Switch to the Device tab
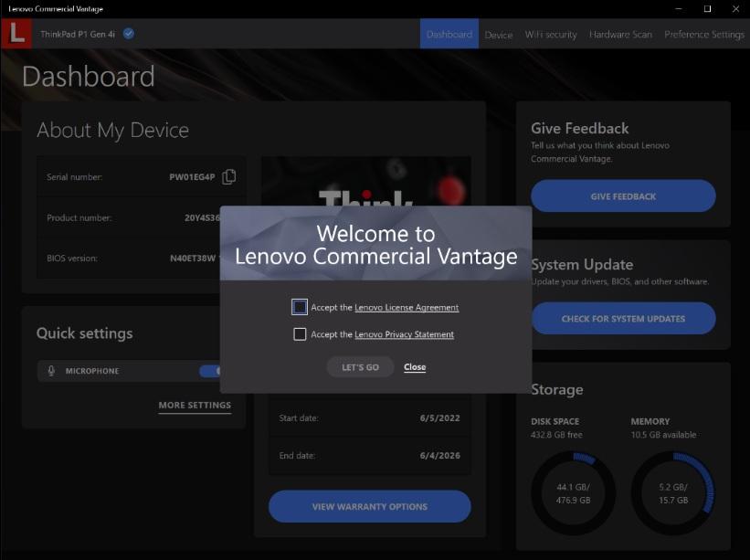 (x=498, y=34)
